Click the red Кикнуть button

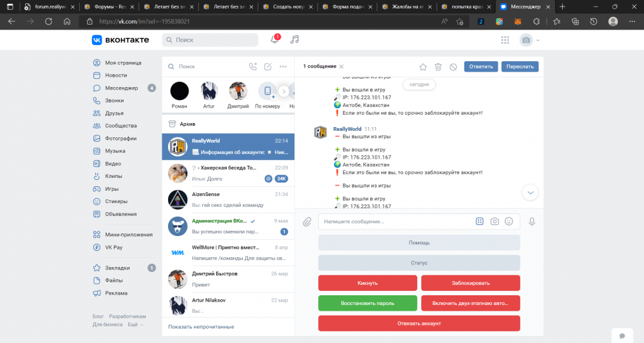(368, 283)
